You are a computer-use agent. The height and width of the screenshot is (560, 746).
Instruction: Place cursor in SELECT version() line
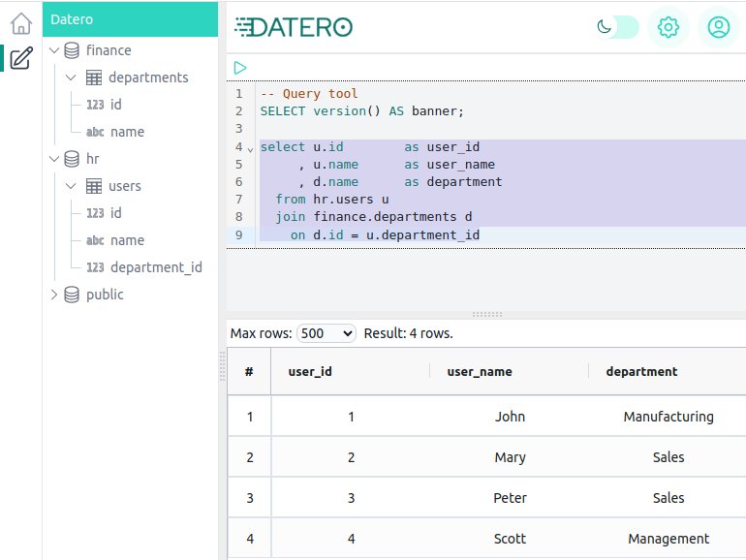(361, 110)
